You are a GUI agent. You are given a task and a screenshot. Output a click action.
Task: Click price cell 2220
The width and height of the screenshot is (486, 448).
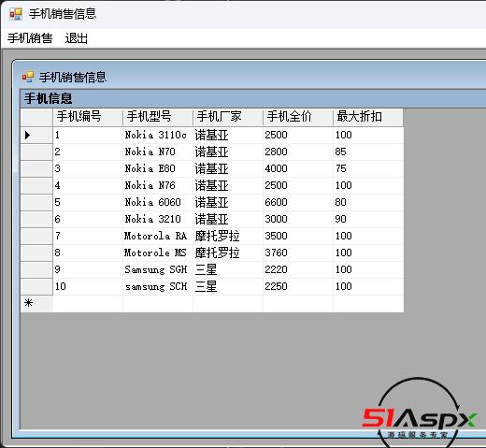298,269
